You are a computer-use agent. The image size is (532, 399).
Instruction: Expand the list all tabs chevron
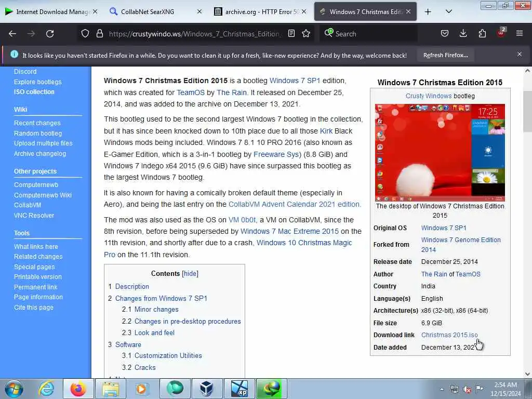click(448, 12)
